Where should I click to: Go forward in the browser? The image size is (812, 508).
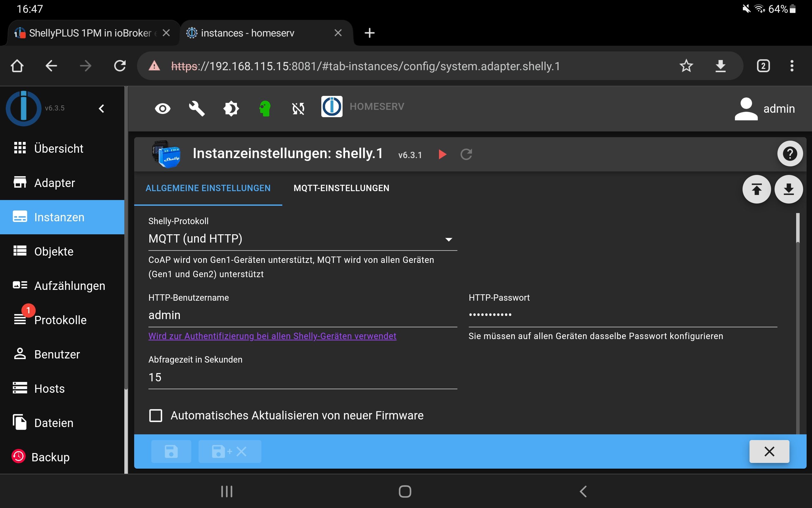[x=86, y=66]
